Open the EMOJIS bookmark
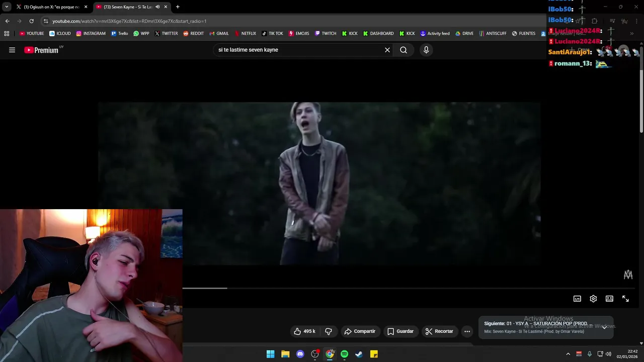This screenshot has height=362, width=644. [x=299, y=34]
